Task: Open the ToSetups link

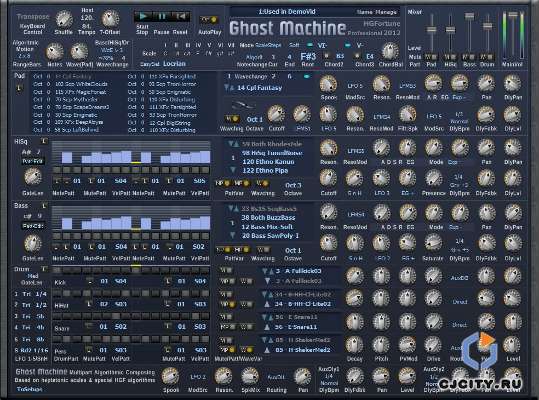Action: click(x=30, y=389)
